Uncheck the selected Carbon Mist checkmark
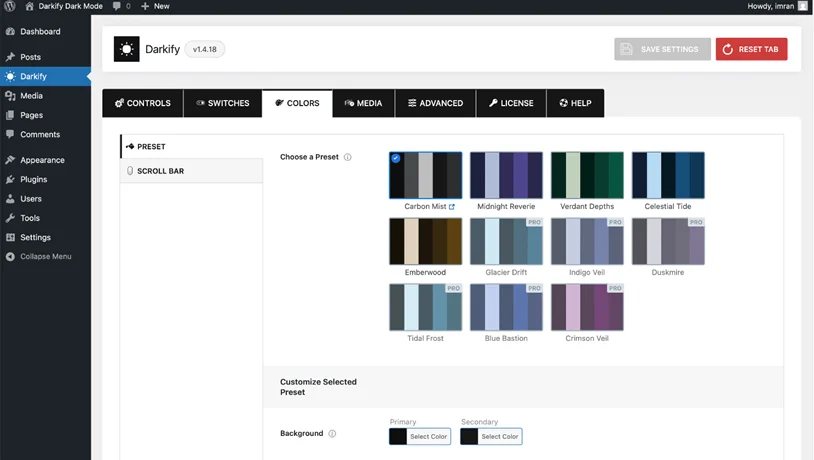This screenshot has height=460, width=814. point(396,158)
